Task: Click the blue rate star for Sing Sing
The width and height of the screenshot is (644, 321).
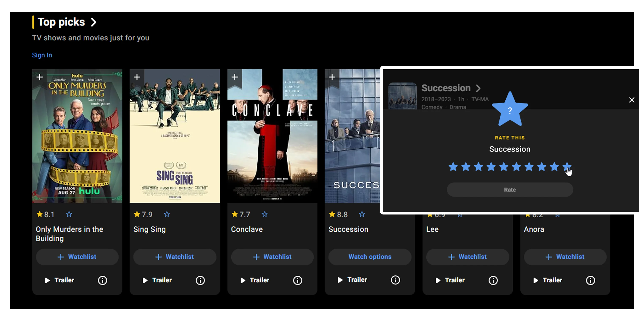Action: point(167,214)
